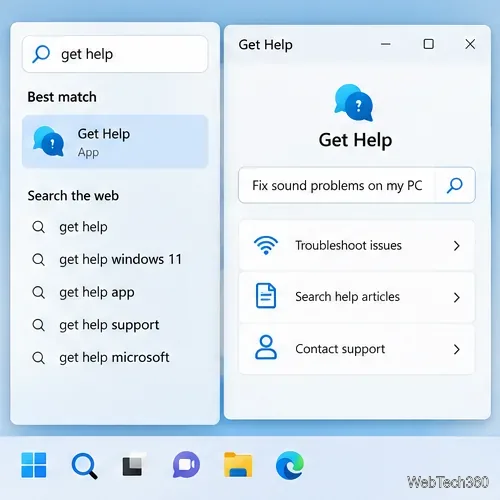500x500 pixels.
Task: Open the Teams Chat icon on the taskbar
Action: coord(186,465)
